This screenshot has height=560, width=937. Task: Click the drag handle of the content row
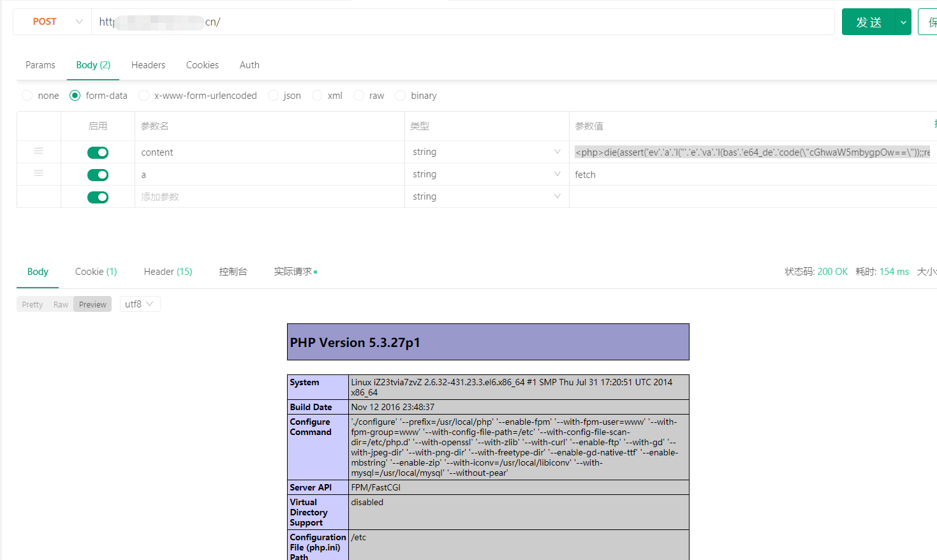[39, 151]
